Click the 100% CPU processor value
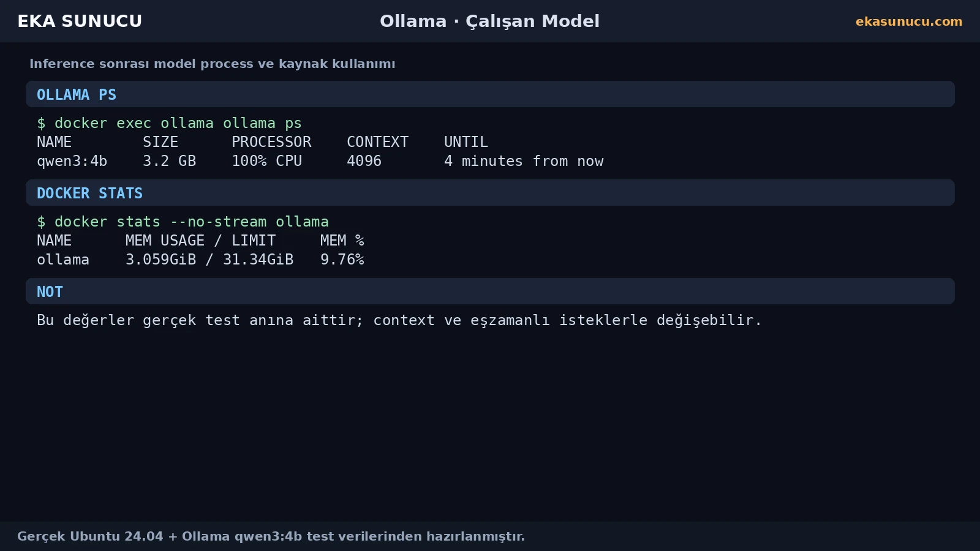Image resolution: width=980 pixels, height=551 pixels. click(266, 161)
